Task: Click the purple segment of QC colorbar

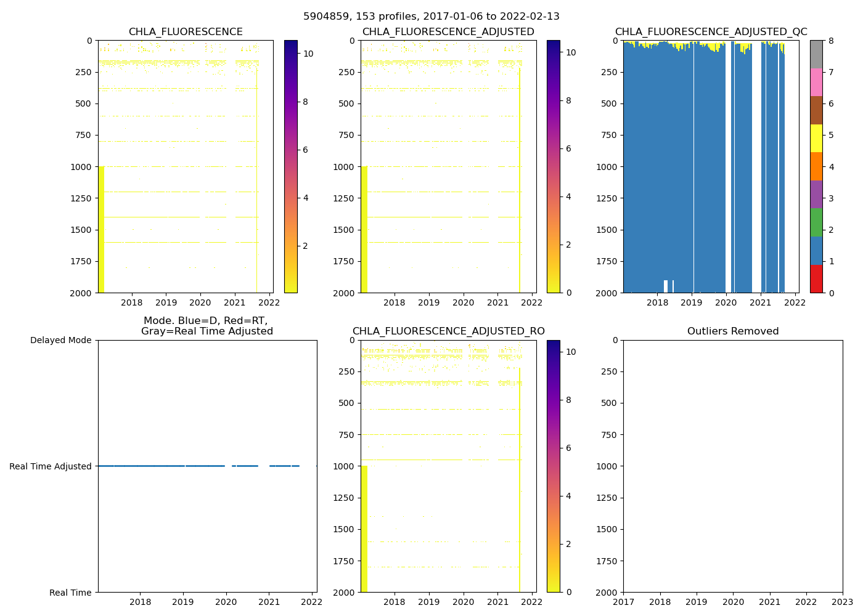Action: point(816,194)
